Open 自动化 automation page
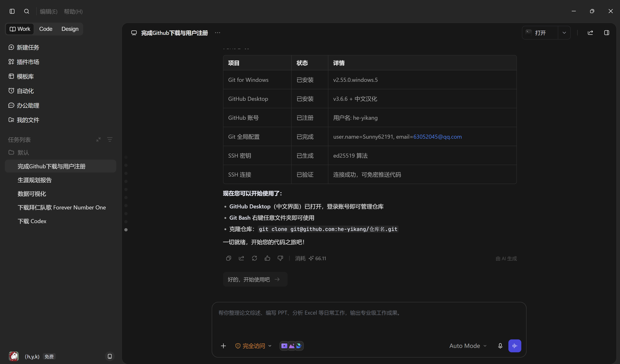 pos(21,91)
